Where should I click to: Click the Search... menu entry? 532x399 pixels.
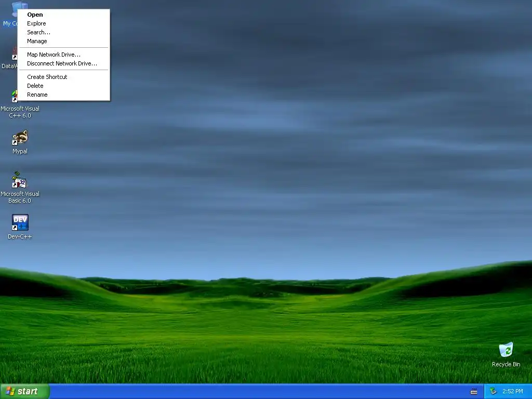pos(63,32)
